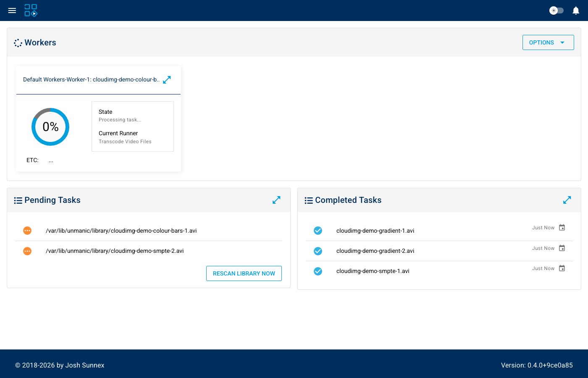588x378 pixels.
Task: Click Just Now timestamp for smpte-1.avi
Action: [x=543, y=268]
